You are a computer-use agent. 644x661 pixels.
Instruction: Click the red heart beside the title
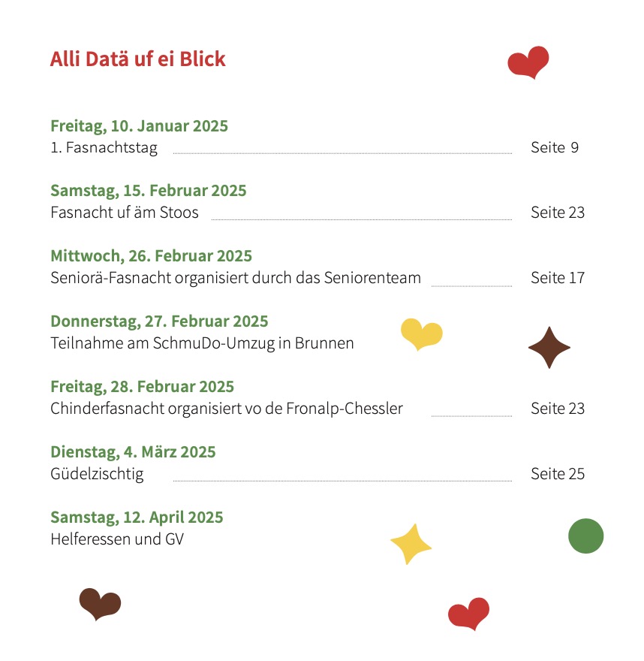click(x=528, y=62)
